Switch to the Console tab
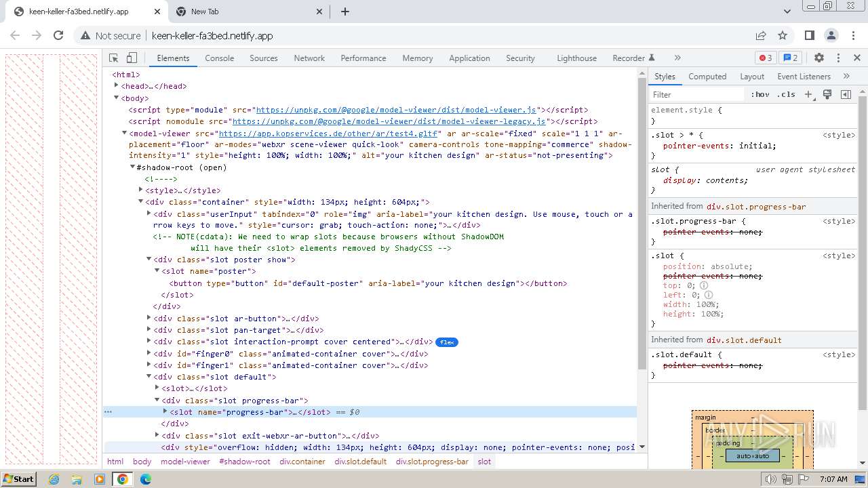 [x=220, y=58]
